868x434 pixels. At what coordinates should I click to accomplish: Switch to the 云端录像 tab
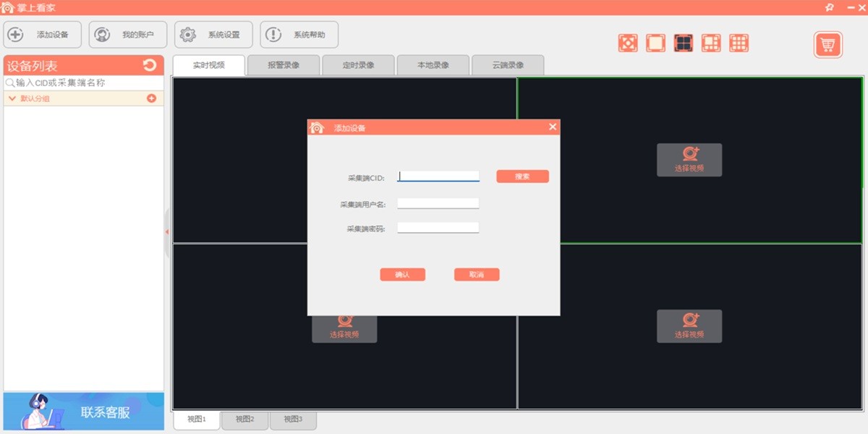point(507,65)
